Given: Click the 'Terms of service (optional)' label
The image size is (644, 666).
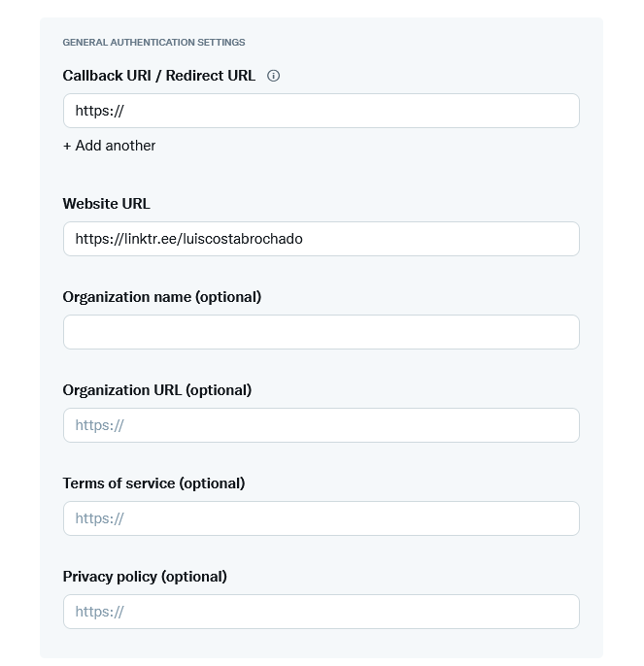Looking at the screenshot, I should pos(153,483).
